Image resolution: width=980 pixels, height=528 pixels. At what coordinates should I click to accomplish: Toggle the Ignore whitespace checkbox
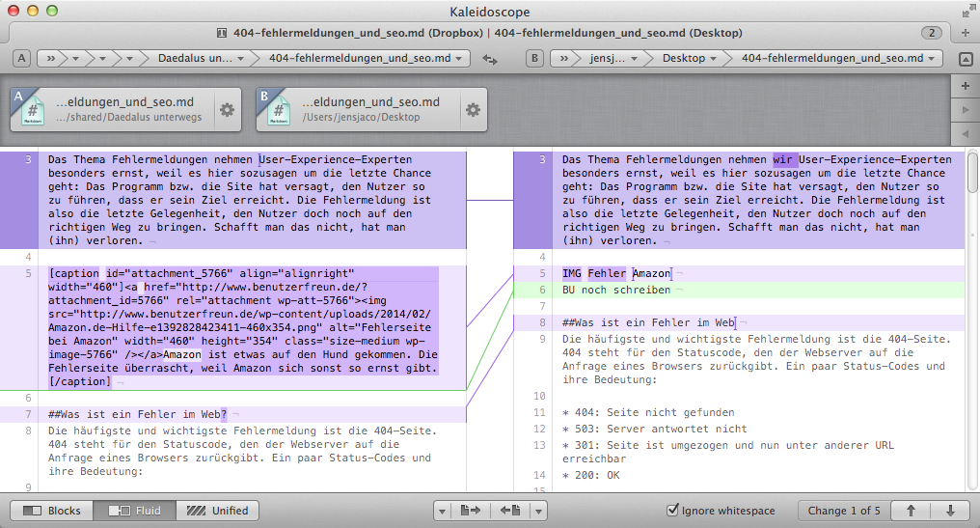coord(672,510)
